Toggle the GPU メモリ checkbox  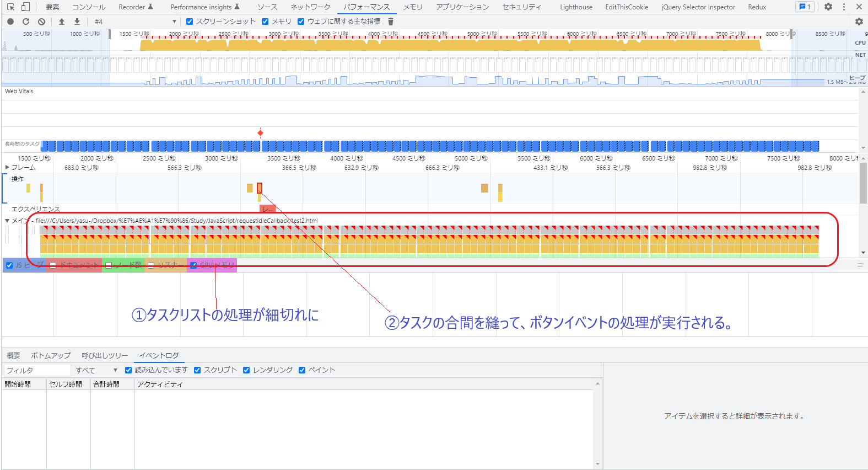[193, 265]
